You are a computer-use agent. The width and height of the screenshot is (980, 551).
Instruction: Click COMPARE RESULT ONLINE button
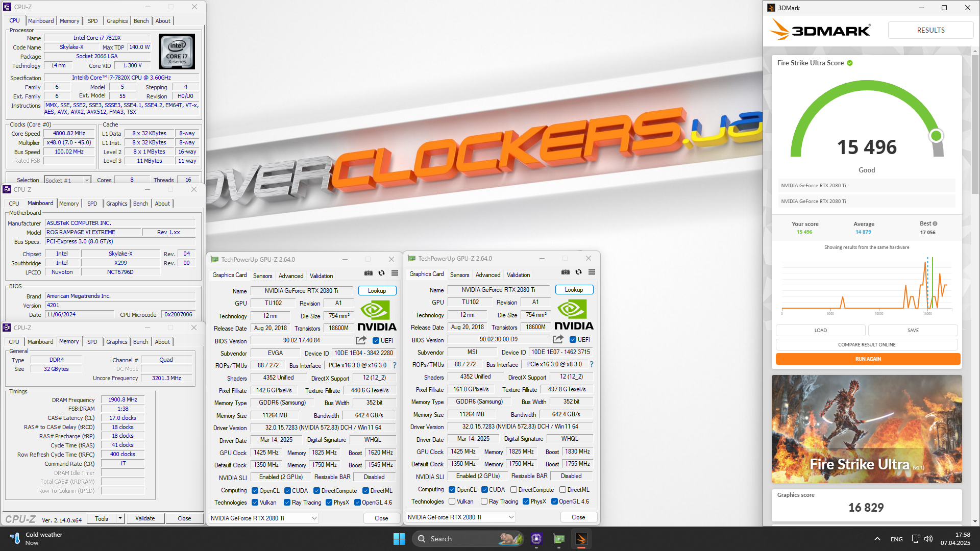(867, 345)
